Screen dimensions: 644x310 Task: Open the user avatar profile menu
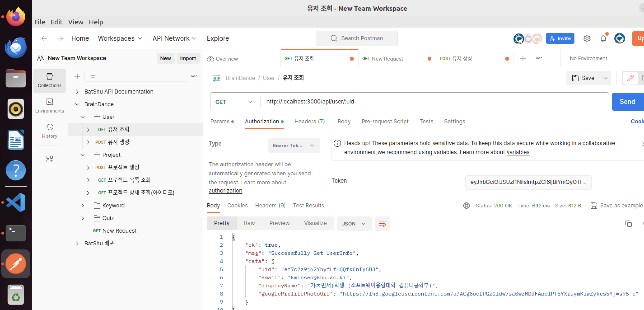click(x=620, y=38)
